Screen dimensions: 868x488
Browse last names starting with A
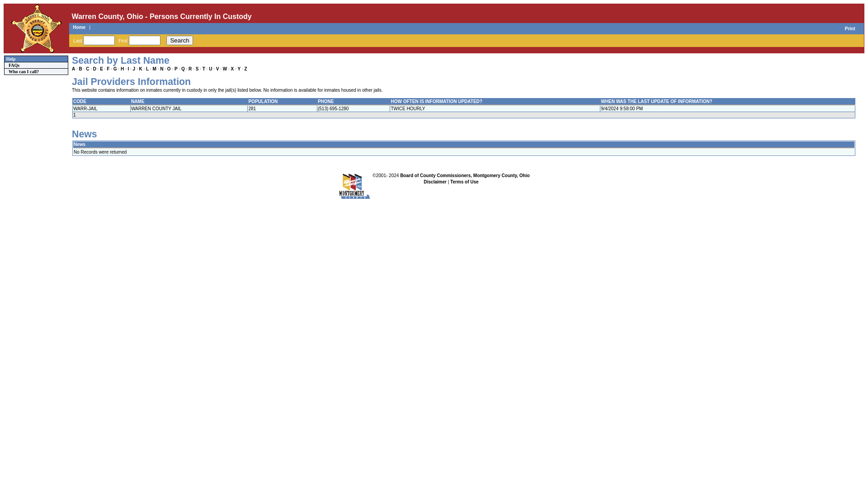[74, 69]
